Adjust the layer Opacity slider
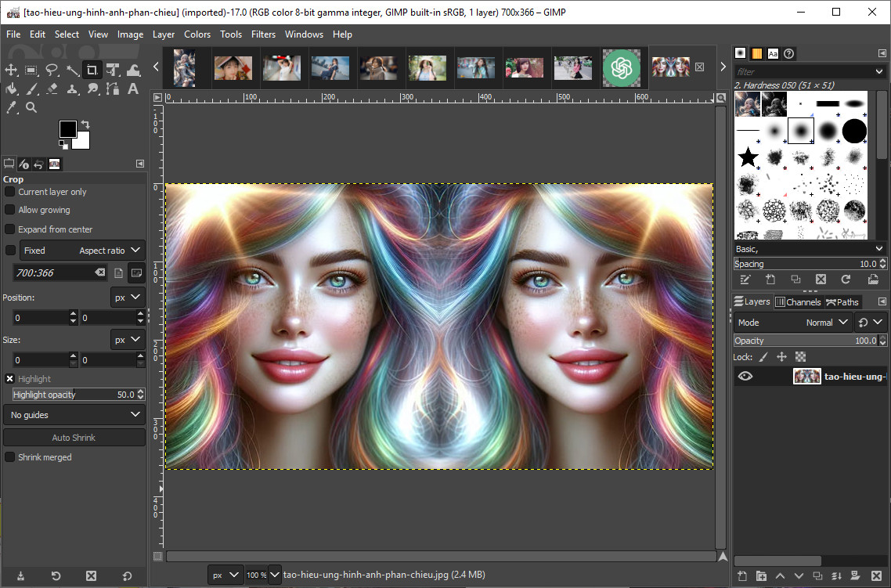Screen dimensions: 891x588 point(803,341)
